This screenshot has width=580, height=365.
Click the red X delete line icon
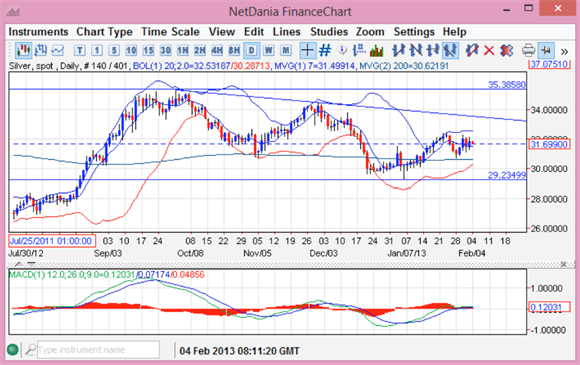tap(489, 50)
